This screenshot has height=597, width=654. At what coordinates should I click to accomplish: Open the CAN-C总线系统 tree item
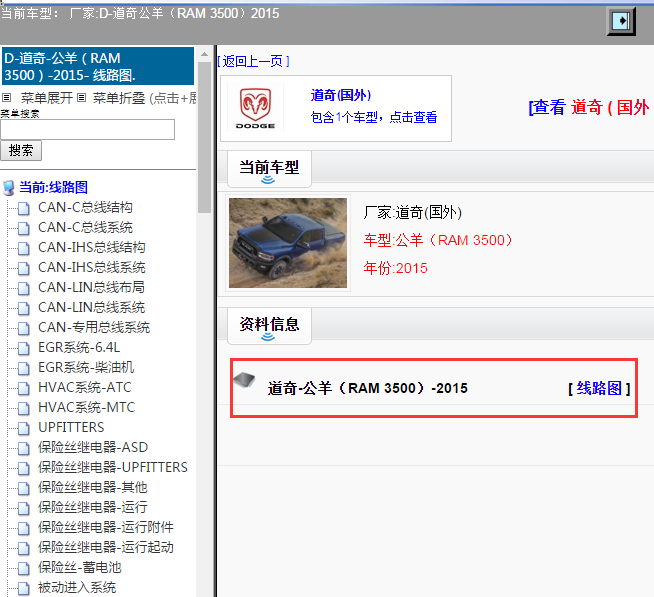tap(85, 227)
